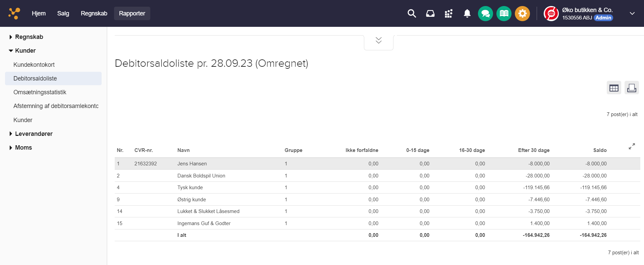Open the inbox tray icon
The image size is (644, 265).
coord(430,13)
